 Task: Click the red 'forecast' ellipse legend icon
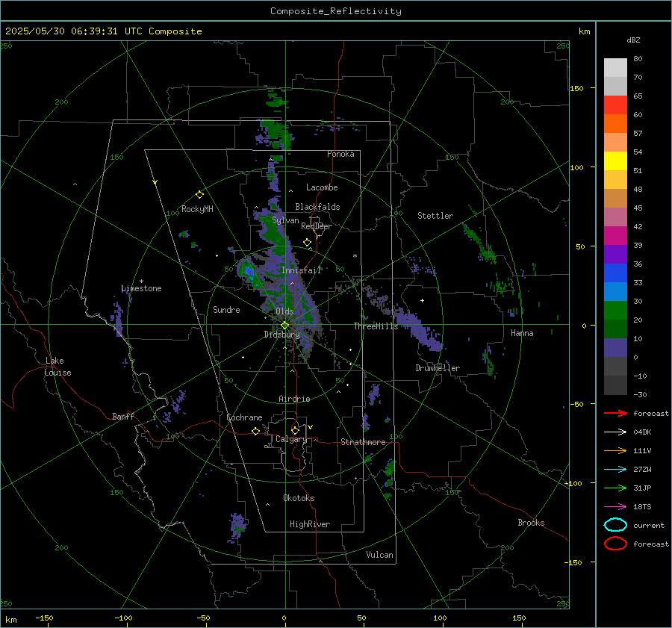click(x=615, y=544)
